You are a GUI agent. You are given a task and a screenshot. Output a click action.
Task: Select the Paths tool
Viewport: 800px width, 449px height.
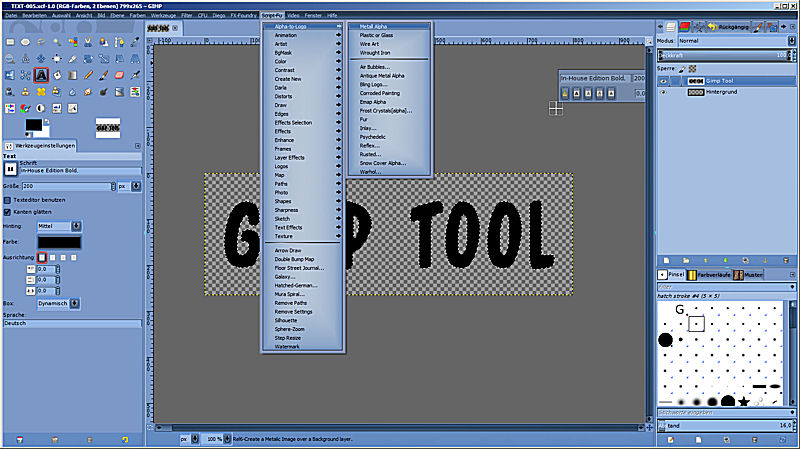pos(119,42)
